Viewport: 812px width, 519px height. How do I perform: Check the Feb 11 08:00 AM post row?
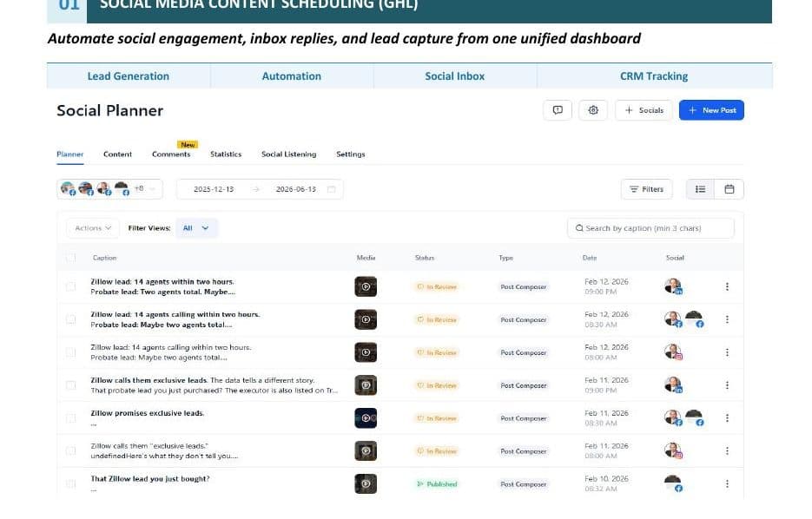[71, 451]
